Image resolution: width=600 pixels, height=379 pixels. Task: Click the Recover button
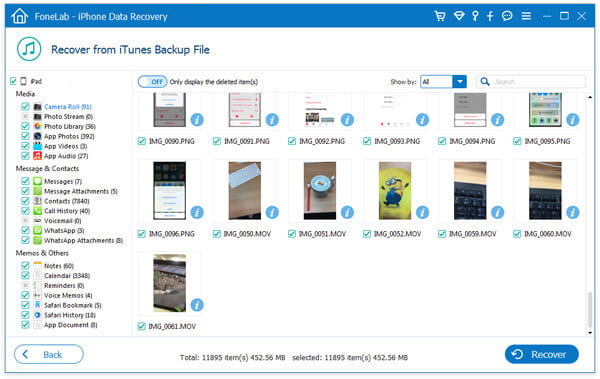[541, 354]
